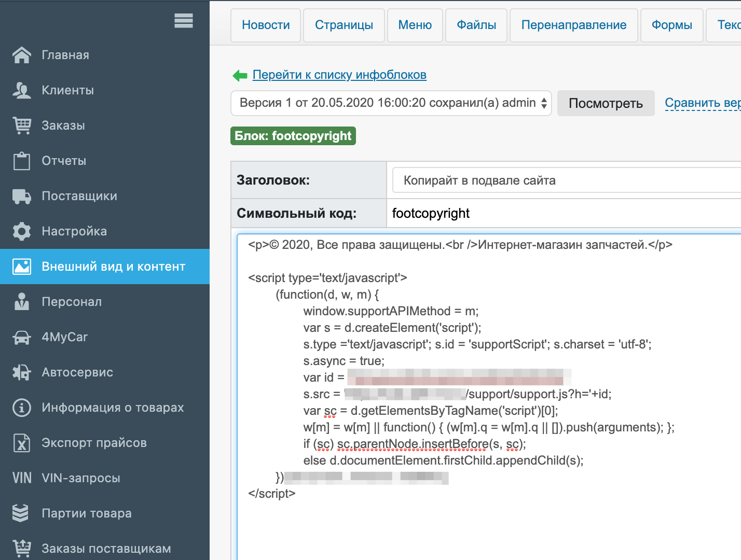Select Внешний вид и контент item
The height and width of the screenshot is (560, 741).
pos(105,267)
